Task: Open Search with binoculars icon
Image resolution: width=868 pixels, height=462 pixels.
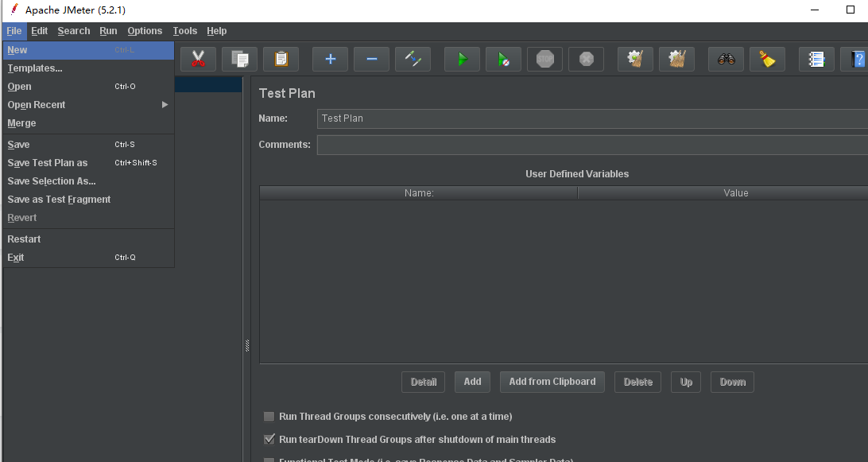Action: pos(727,59)
